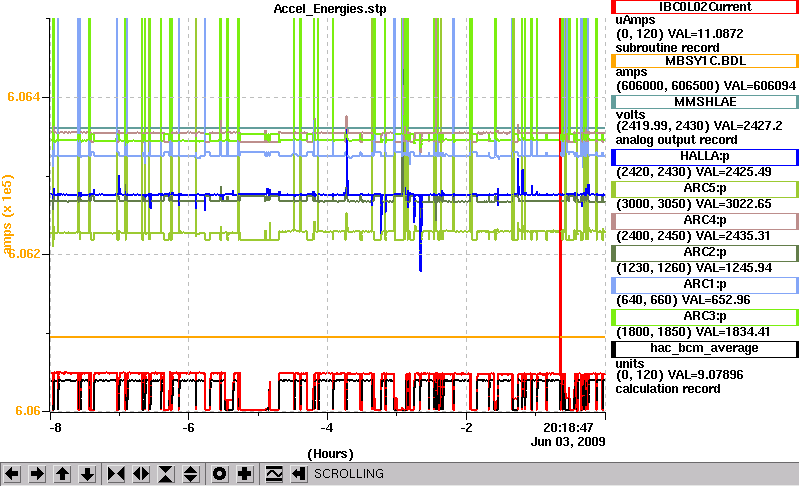The width and height of the screenshot is (799, 486).
Task: Click the 'subroutine record' description text
Action: (x=668, y=48)
